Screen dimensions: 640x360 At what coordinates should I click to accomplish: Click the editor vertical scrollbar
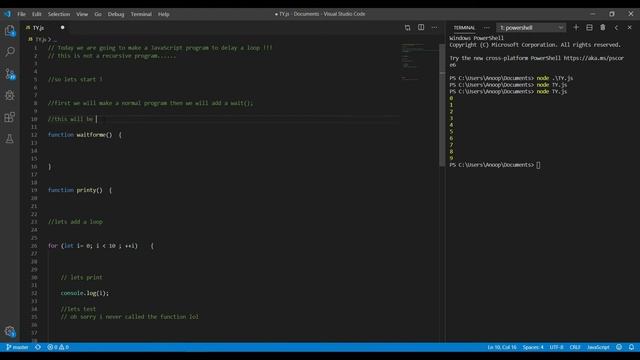(442, 104)
